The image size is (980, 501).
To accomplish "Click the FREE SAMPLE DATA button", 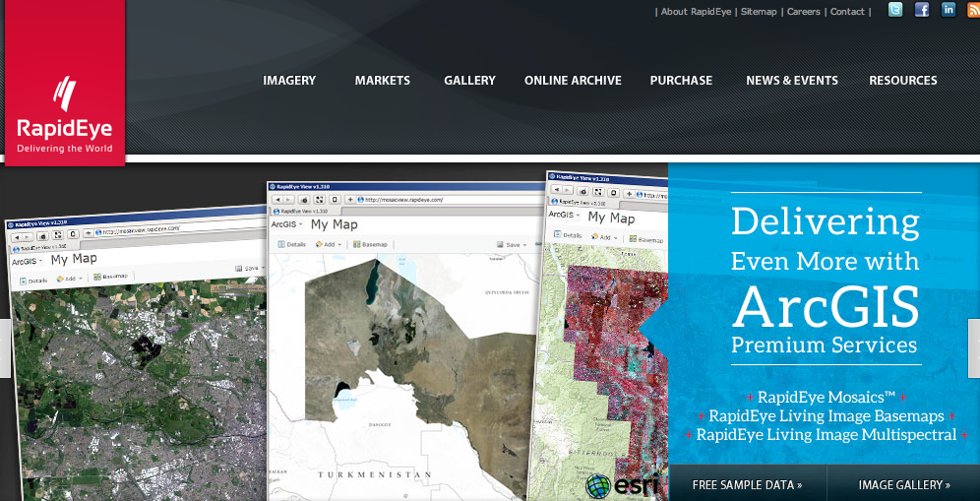I will (748, 484).
